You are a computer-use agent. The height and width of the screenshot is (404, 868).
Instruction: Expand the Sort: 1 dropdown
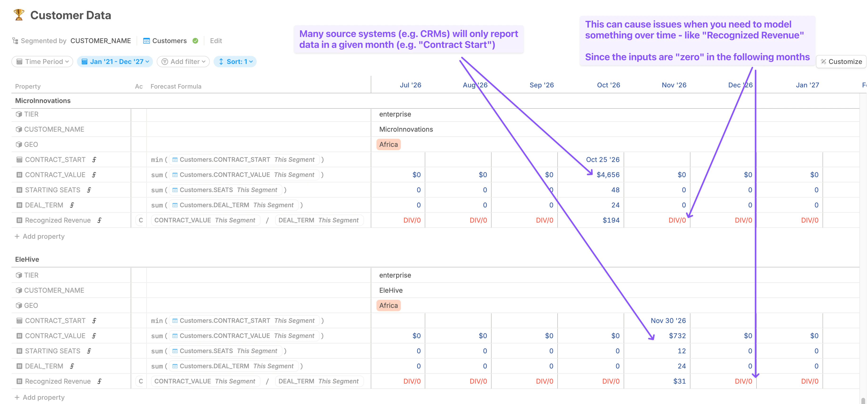click(235, 61)
